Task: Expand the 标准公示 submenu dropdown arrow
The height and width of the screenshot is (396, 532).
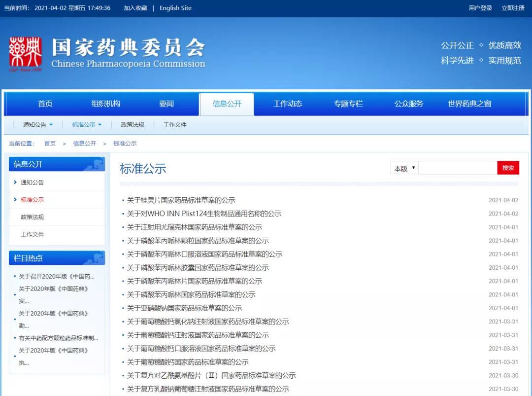Action: [100, 125]
